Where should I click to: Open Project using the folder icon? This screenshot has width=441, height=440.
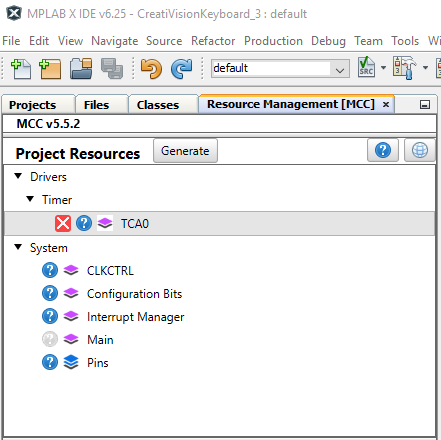tap(81, 69)
